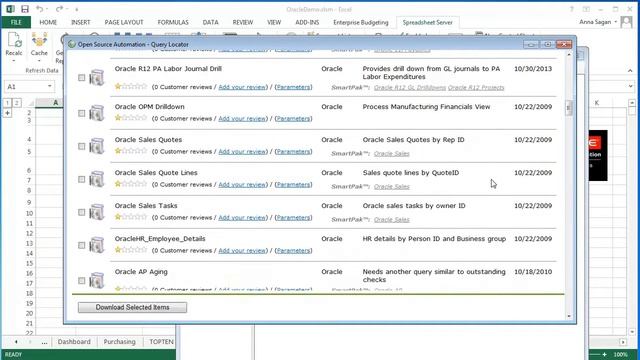This screenshot has width=640, height=360.
Task: Click the 'Process Manufacturing Financials View' description
Action: tap(427, 107)
